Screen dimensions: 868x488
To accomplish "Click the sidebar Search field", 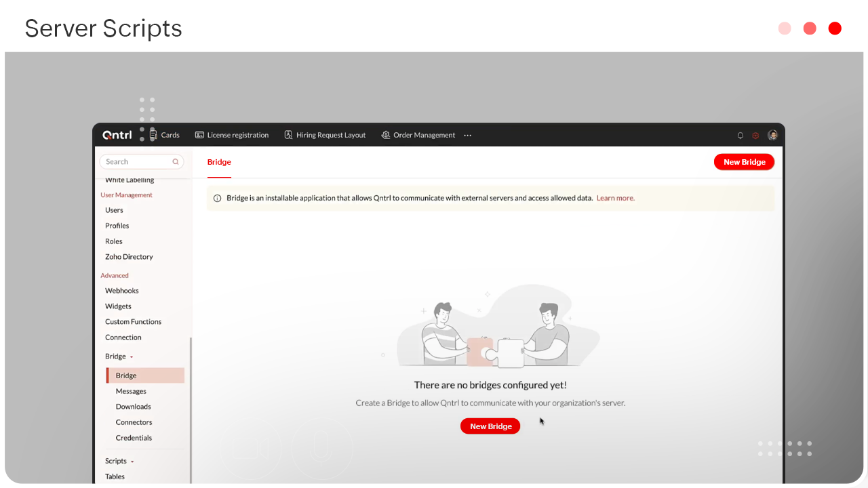I will [136, 162].
